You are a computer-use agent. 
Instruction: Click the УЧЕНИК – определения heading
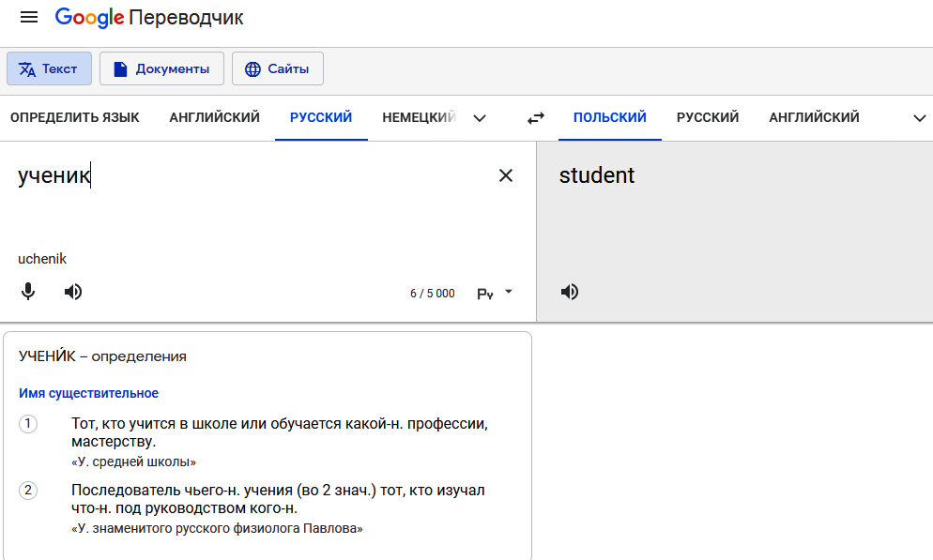tap(102, 356)
